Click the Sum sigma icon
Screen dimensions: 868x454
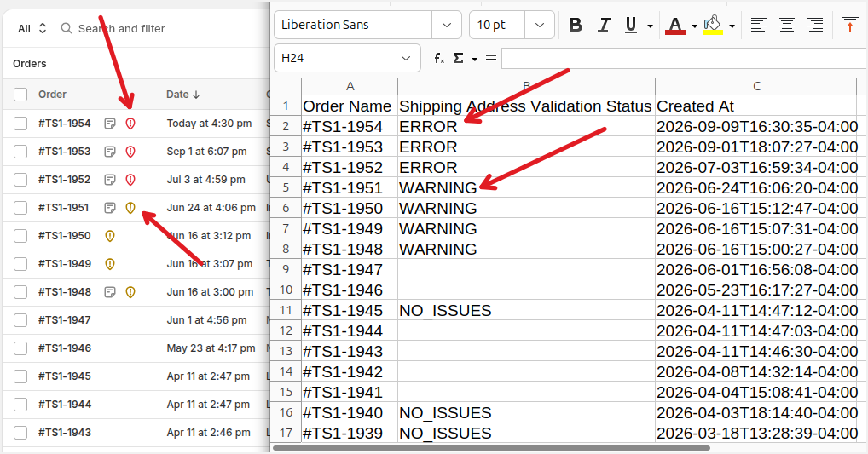pyautogui.click(x=459, y=58)
